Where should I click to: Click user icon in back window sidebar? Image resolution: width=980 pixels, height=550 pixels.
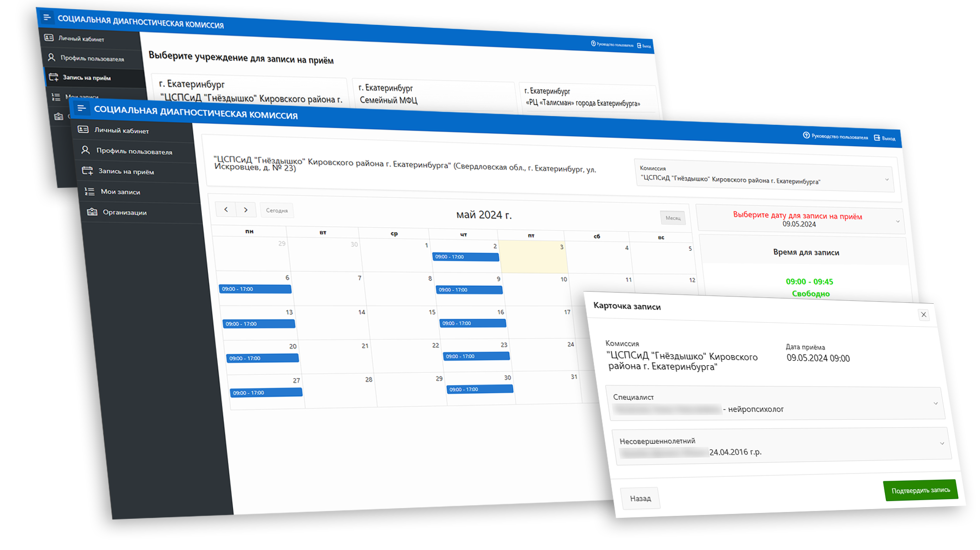(51, 58)
